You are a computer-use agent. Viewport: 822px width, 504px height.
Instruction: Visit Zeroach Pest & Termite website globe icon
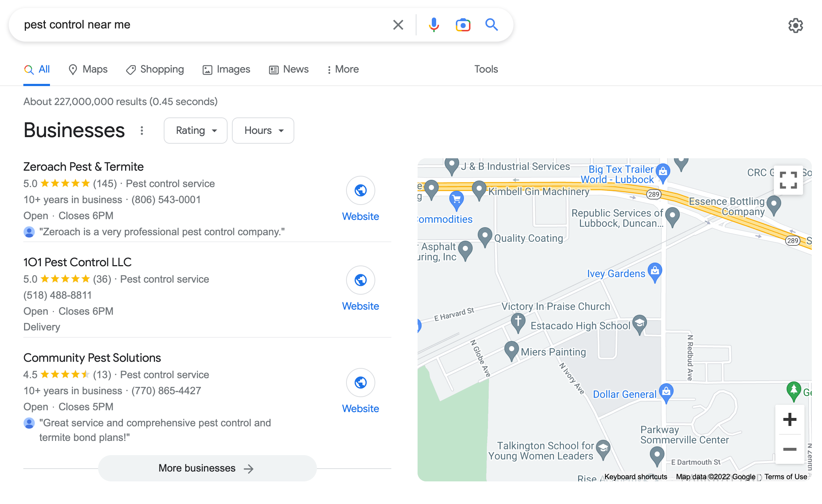[x=360, y=190]
